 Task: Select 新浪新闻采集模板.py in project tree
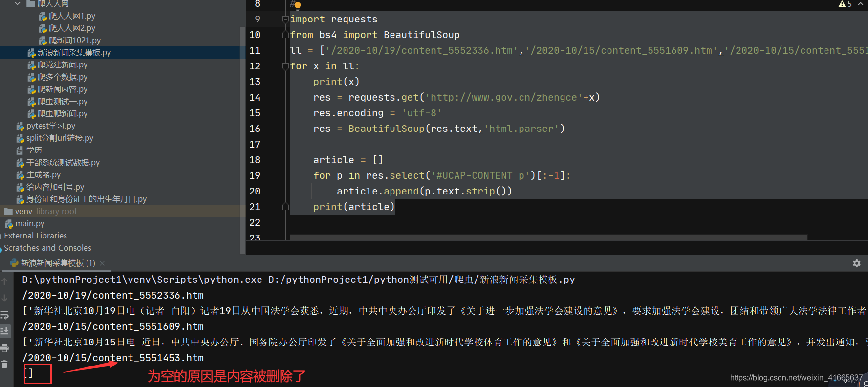74,53
